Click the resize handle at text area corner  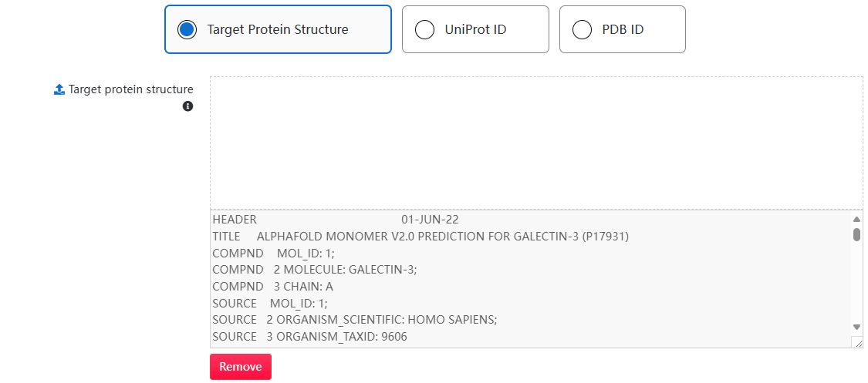858,343
